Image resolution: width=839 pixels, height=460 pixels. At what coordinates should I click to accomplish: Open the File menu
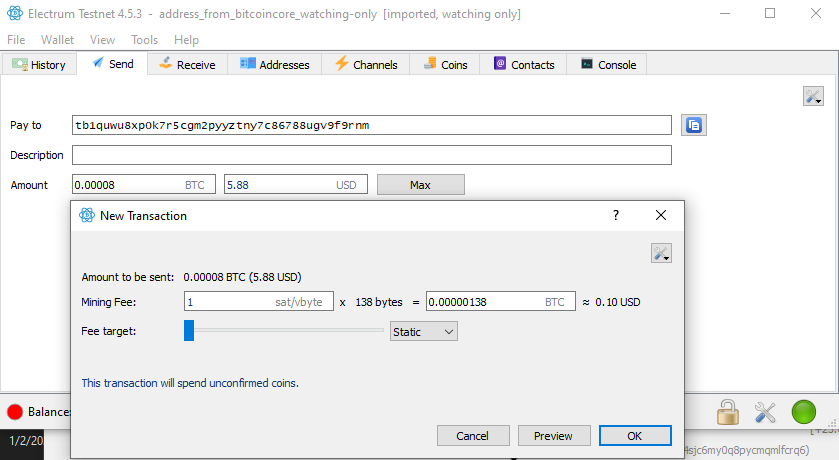coord(16,40)
